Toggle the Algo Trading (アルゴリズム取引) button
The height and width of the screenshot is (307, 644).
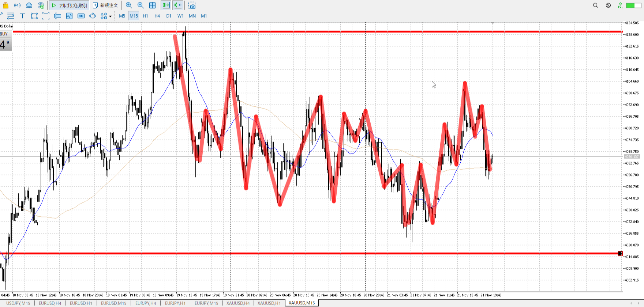(70, 5)
